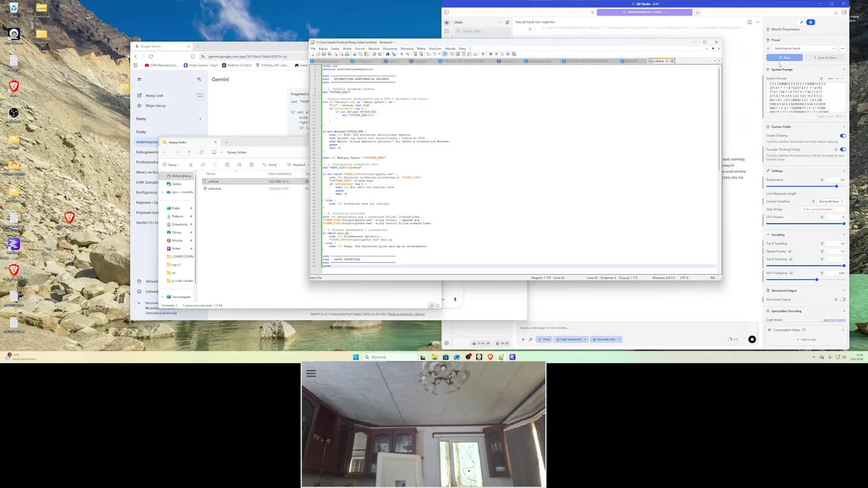Click the Save preset button in LM Studio
868x488 pixels.
pos(785,58)
